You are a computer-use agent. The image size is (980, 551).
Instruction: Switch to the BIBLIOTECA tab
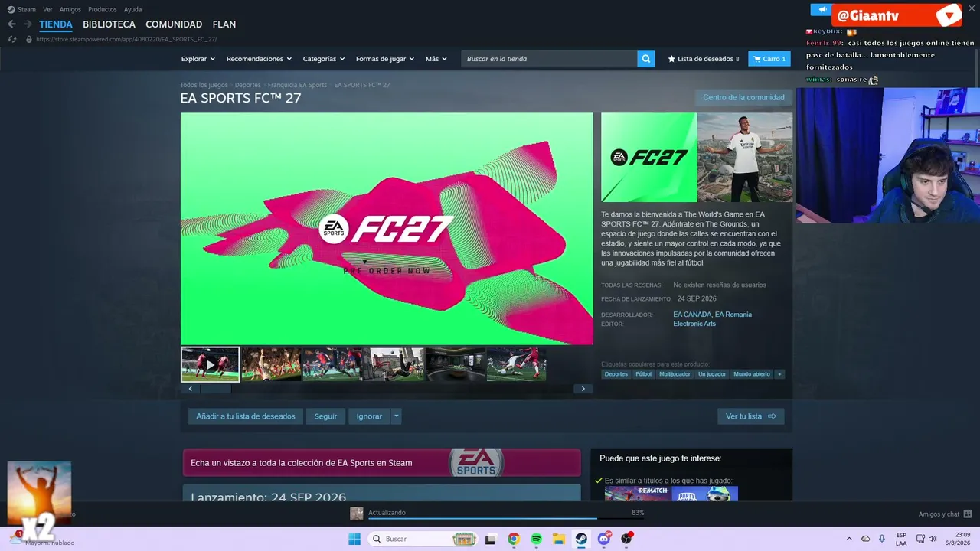point(109,24)
